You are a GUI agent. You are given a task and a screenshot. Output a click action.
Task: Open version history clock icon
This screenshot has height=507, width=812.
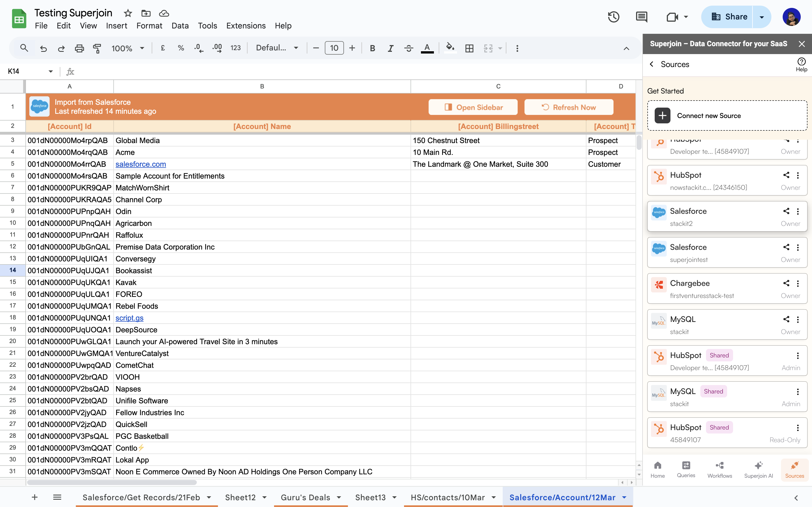tap(613, 17)
